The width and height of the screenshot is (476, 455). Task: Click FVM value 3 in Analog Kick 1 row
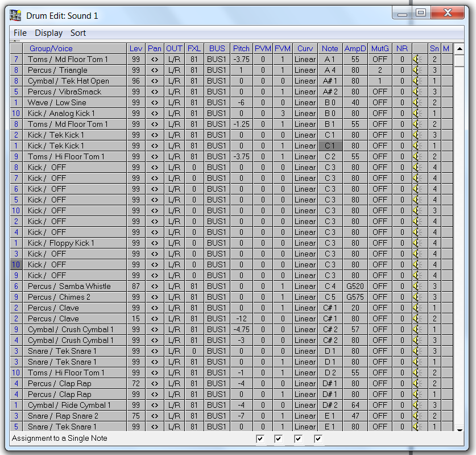point(283,114)
